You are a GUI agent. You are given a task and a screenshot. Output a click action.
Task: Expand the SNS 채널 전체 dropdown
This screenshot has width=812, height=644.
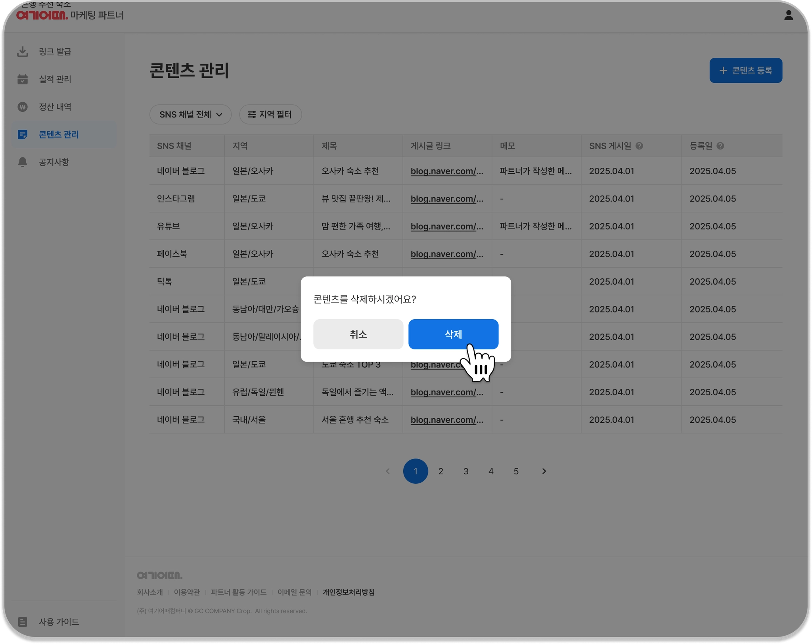pyautogui.click(x=190, y=115)
